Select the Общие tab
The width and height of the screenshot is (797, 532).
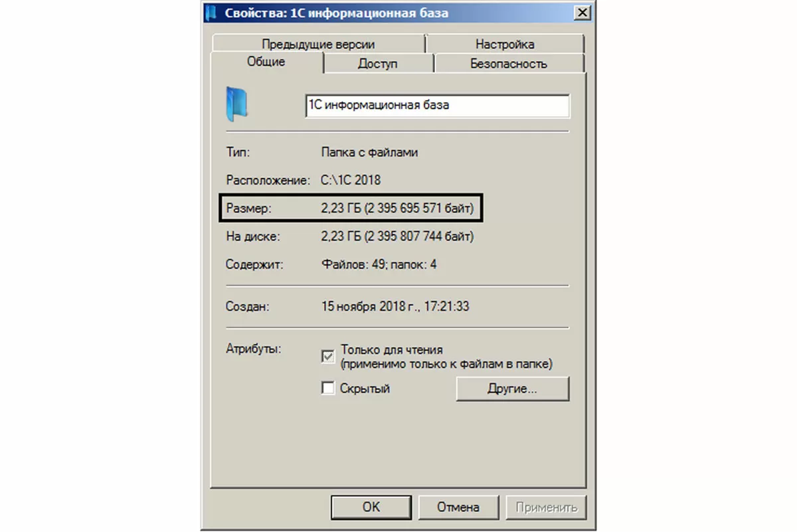tap(266, 62)
